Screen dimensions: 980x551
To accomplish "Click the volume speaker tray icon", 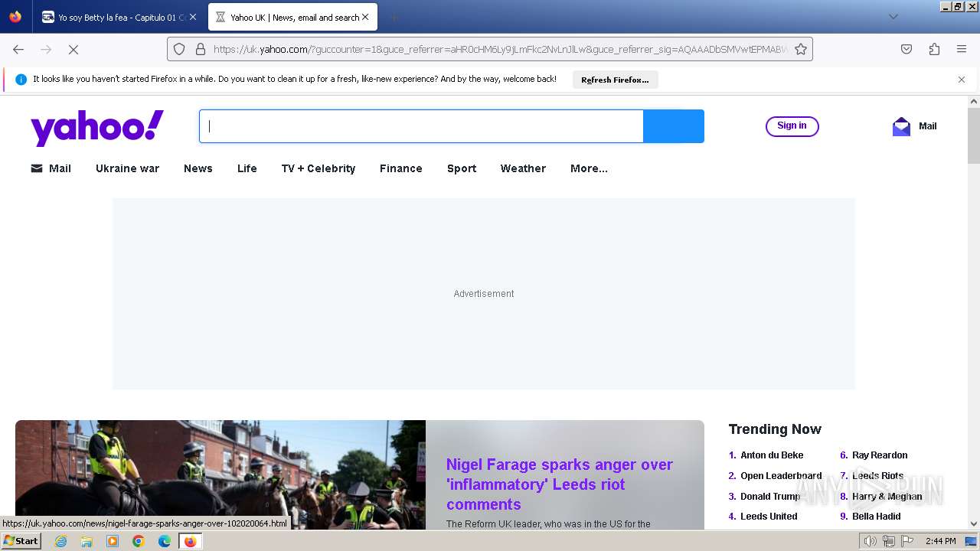I will click(870, 541).
